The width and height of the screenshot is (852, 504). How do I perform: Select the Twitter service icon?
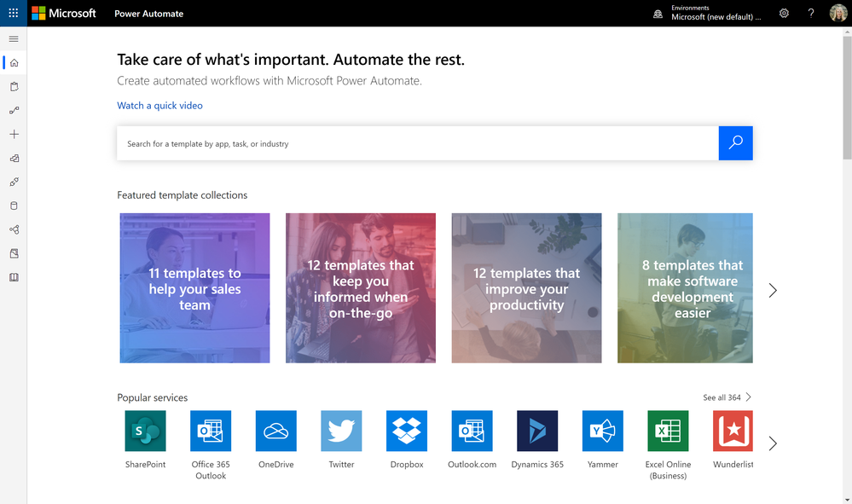point(341,431)
